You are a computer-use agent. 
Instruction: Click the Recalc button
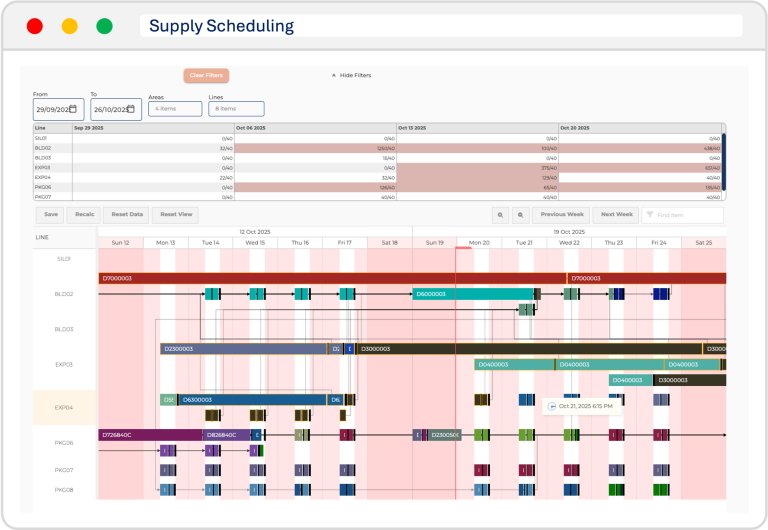coord(85,215)
